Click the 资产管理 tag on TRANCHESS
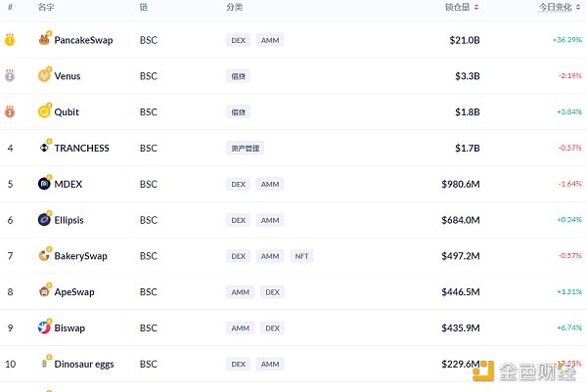587x392 pixels. [245, 148]
